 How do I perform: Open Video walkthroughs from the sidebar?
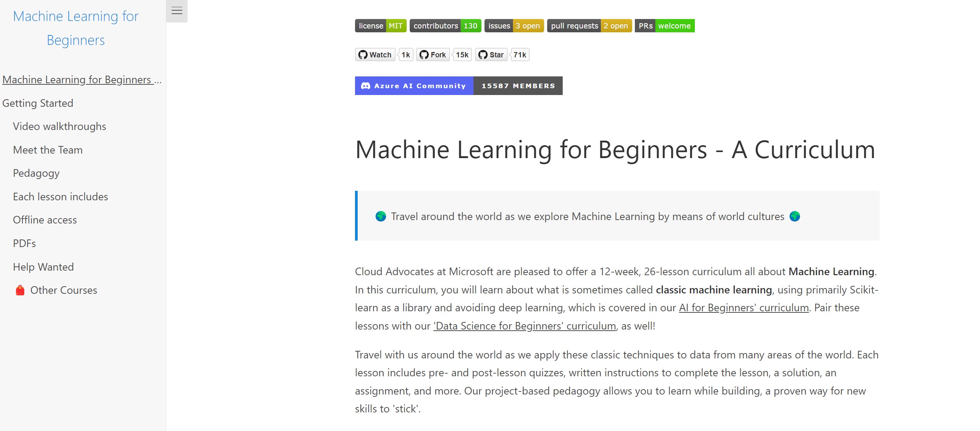[x=59, y=126]
